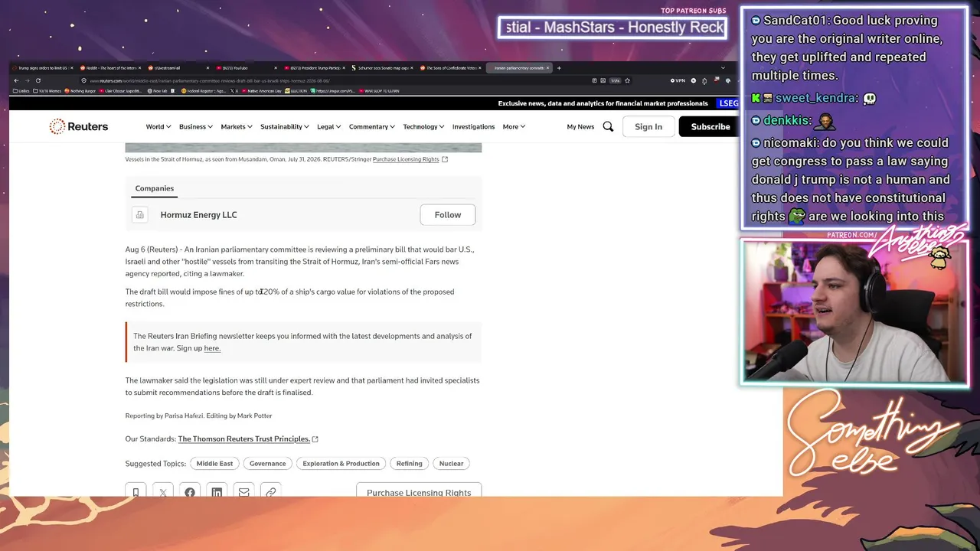Expand the Sustainability menu
Screen dimensions: 980x551
pos(284,126)
